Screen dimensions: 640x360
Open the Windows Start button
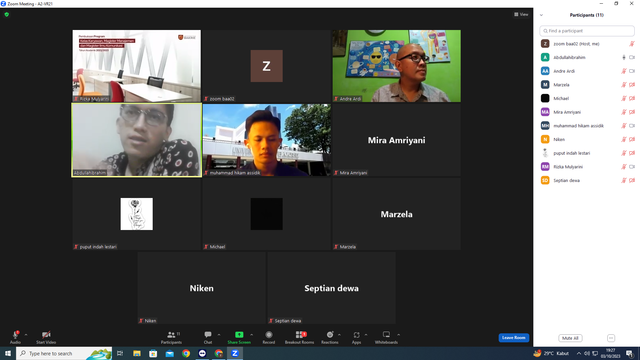(8, 353)
